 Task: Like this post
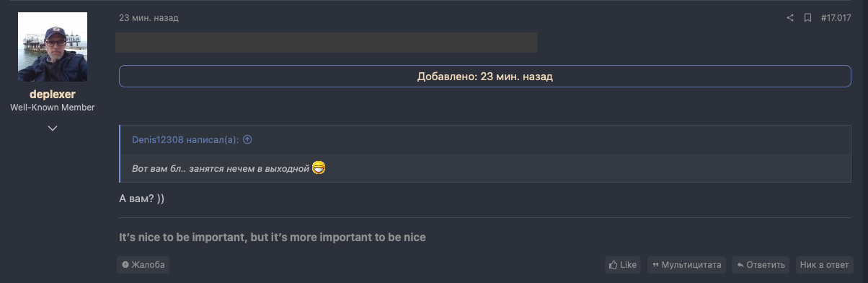(623, 265)
